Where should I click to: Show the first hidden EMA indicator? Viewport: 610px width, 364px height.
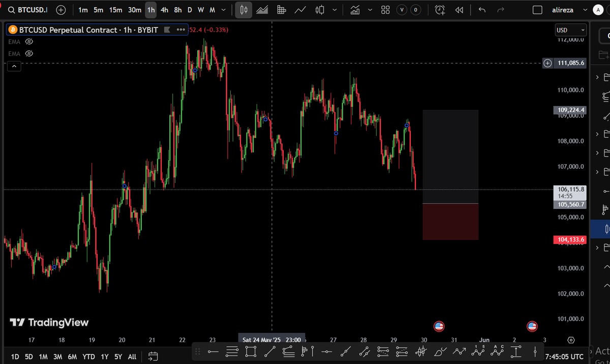point(29,42)
